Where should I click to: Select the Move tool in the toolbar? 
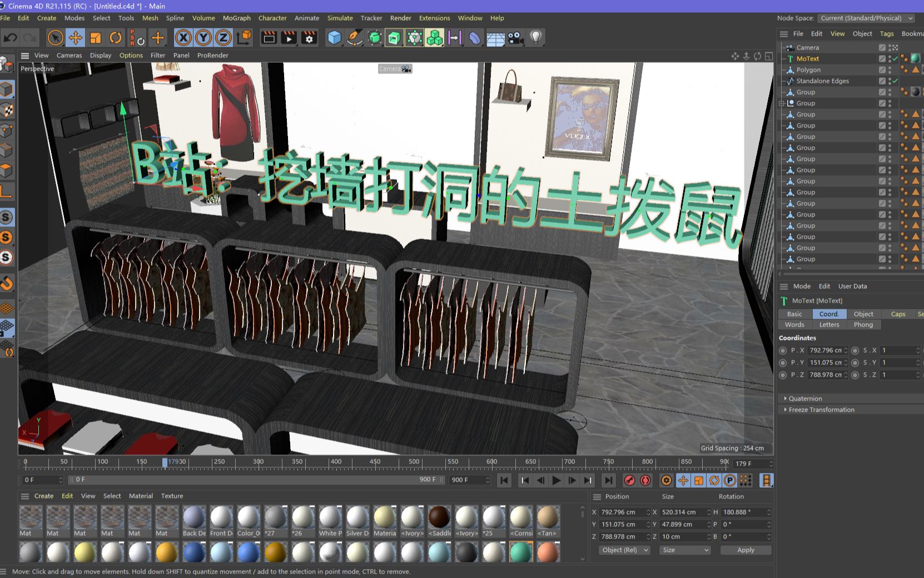[75, 37]
